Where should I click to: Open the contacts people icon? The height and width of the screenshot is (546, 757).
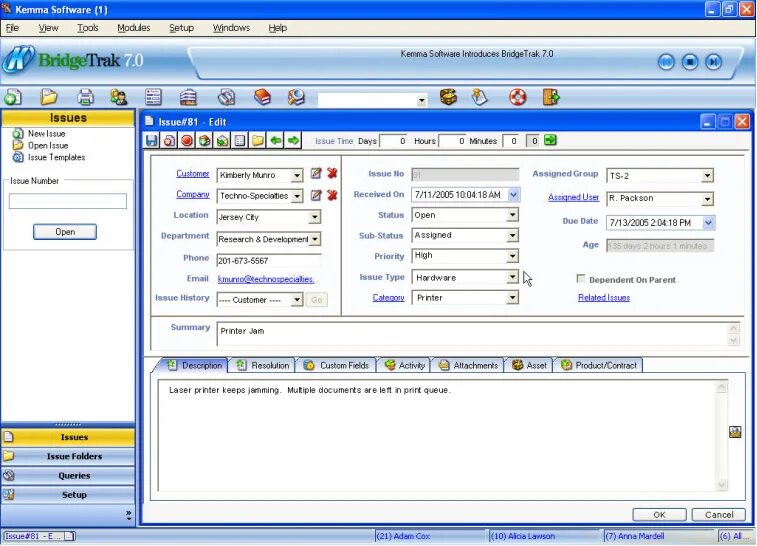point(119,98)
